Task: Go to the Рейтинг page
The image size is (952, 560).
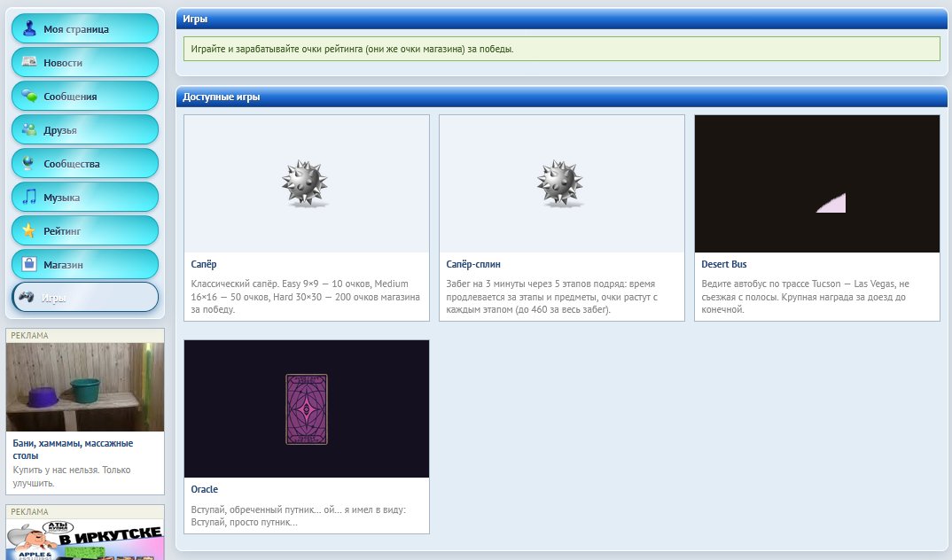Action: [85, 230]
